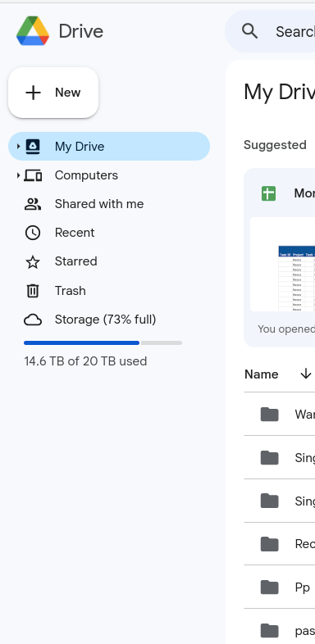Viewport: 315px width, 644px height.
Task: Click the Google Drive logo
Action: pos(33,31)
